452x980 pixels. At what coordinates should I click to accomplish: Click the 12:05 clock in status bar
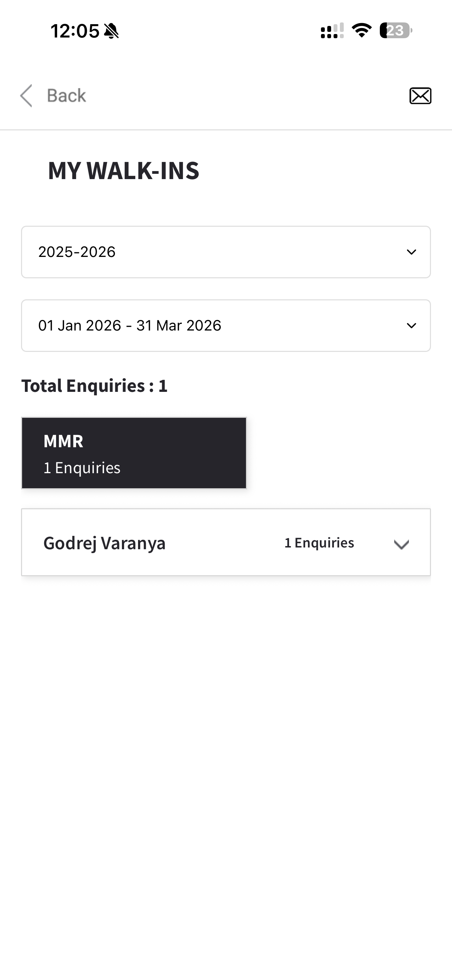click(x=75, y=31)
